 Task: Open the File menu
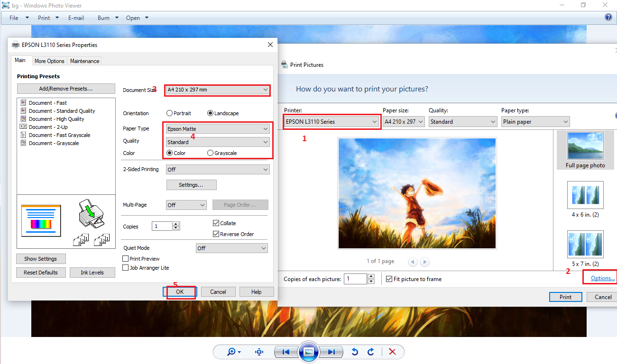click(18, 18)
